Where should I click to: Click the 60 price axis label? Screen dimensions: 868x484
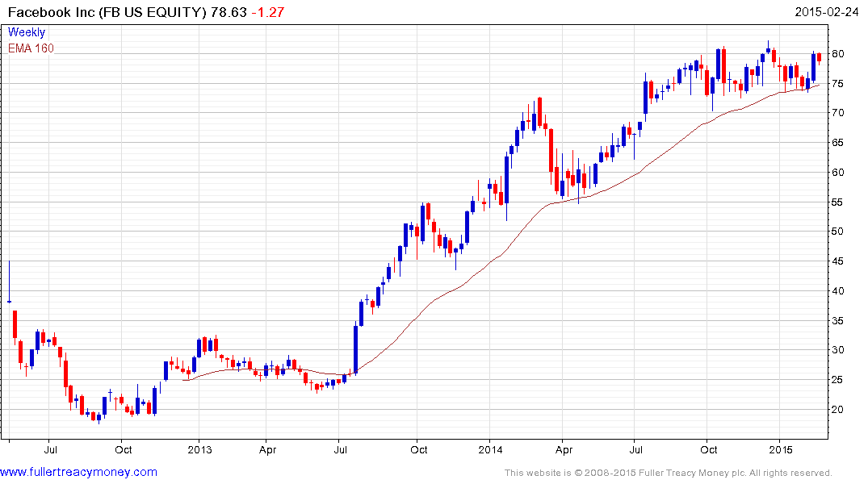(x=837, y=173)
